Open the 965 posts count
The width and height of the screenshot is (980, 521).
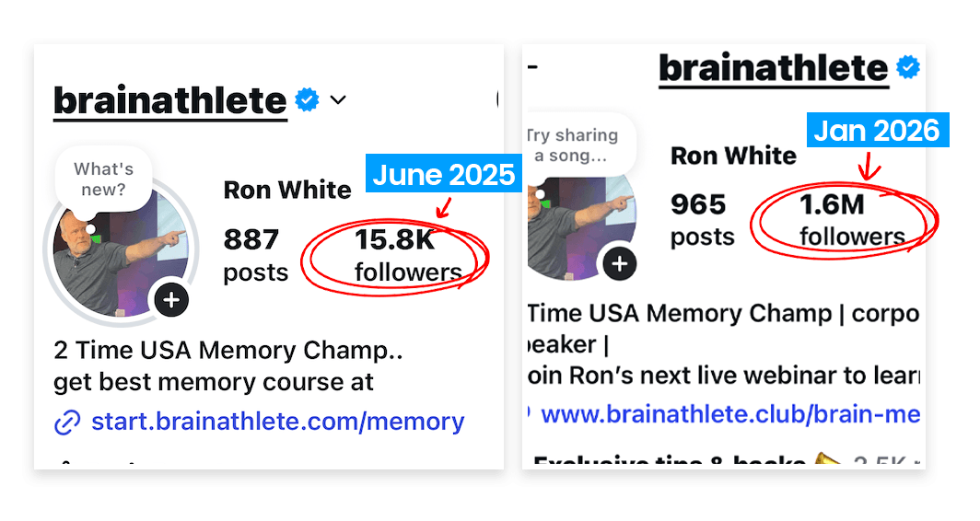coord(702,220)
